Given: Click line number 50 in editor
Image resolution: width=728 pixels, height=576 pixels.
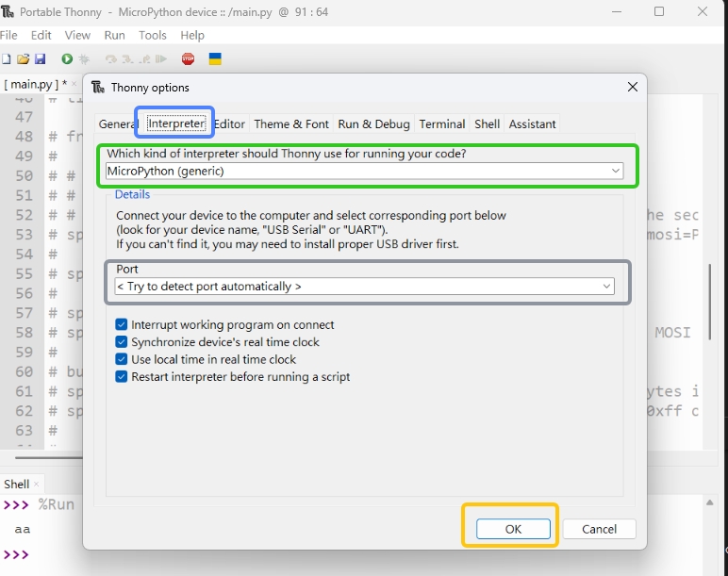Looking at the screenshot, I should pyautogui.click(x=25, y=176).
